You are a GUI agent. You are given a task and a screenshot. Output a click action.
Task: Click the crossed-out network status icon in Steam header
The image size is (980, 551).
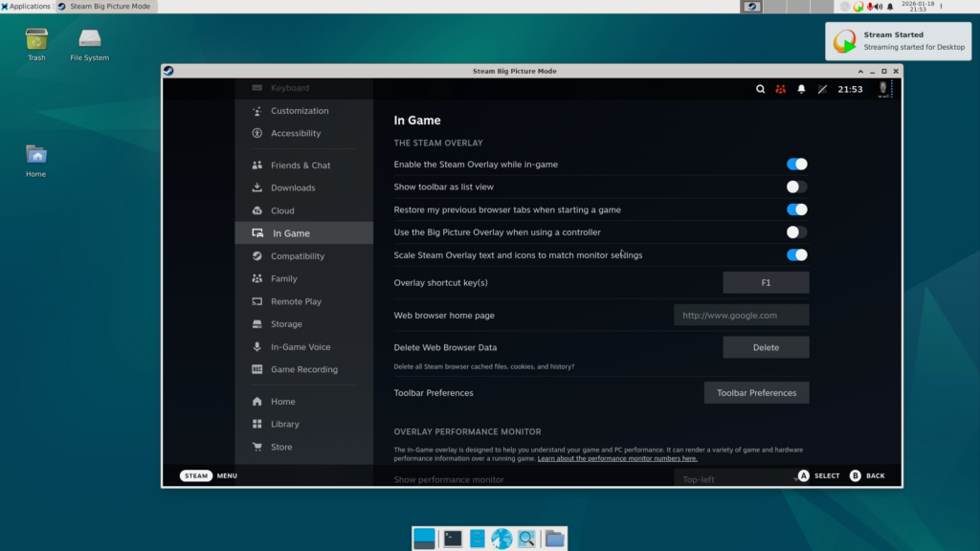[822, 89]
